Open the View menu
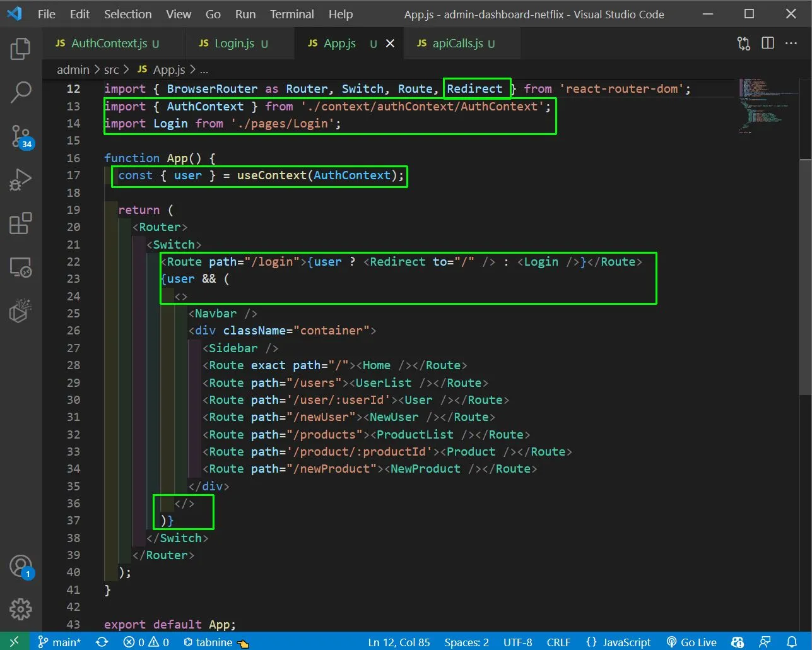Image resolution: width=812 pixels, height=650 pixels. [x=179, y=14]
